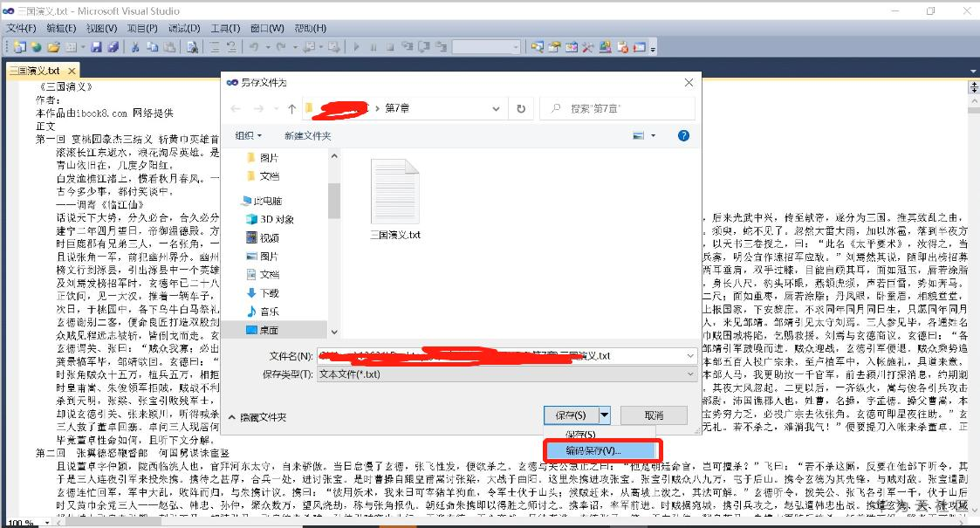This screenshot has width=980, height=528.
Task: Open Solution Explorer from the toolbar
Action: (x=537, y=47)
